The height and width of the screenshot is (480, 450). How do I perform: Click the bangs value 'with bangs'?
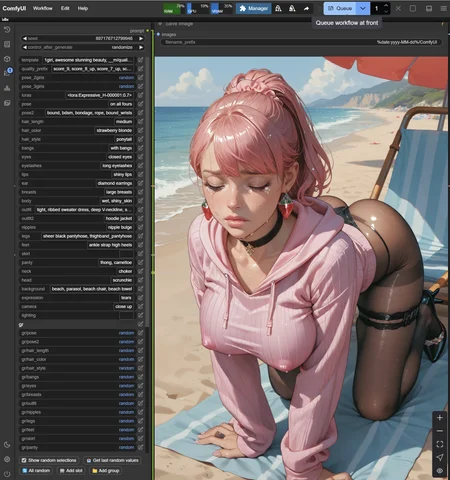(121, 148)
